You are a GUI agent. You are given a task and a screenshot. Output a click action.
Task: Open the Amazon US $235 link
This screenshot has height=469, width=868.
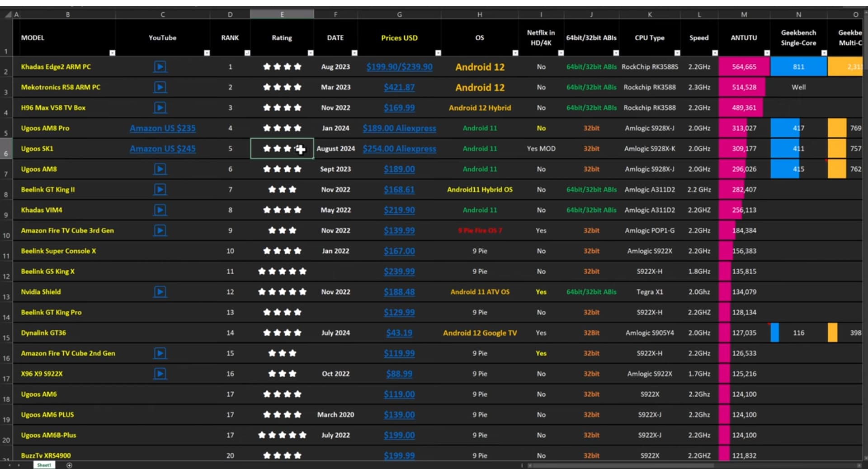pyautogui.click(x=162, y=128)
